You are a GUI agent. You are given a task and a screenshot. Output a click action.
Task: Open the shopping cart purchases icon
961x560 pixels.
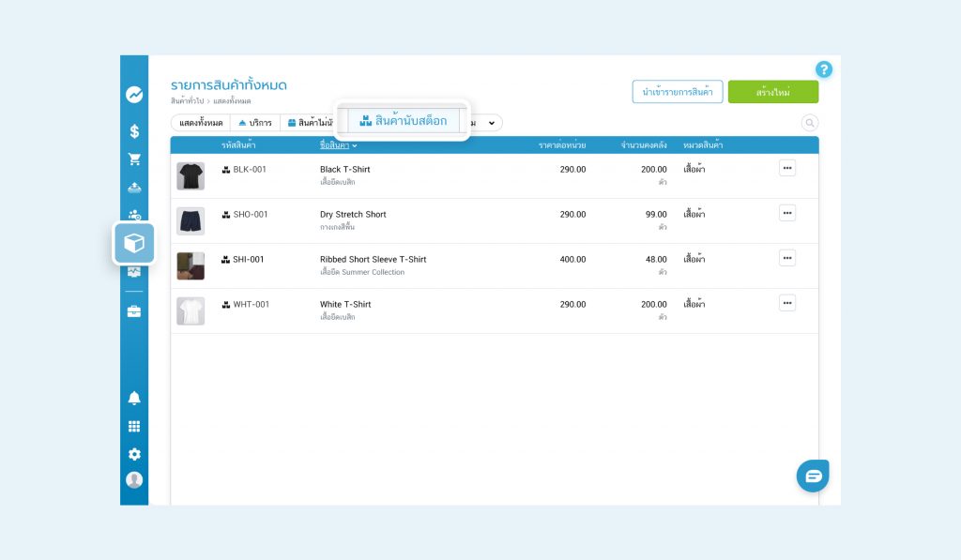click(x=134, y=159)
